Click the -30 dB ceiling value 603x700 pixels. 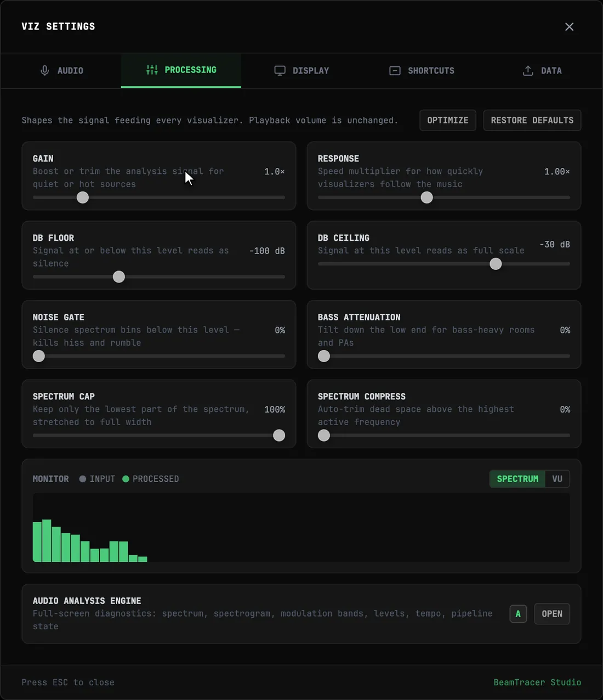(x=555, y=244)
